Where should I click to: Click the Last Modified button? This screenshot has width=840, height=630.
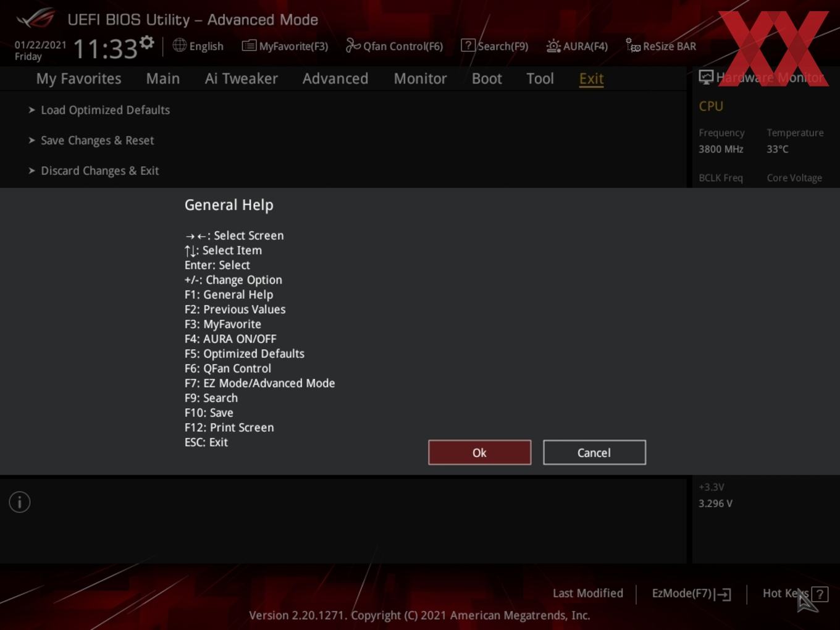pos(587,593)
